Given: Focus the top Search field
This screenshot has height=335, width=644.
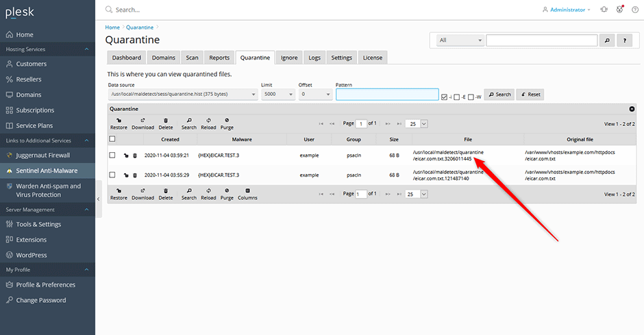Looking at the screenshot, I should pos(127,10).
